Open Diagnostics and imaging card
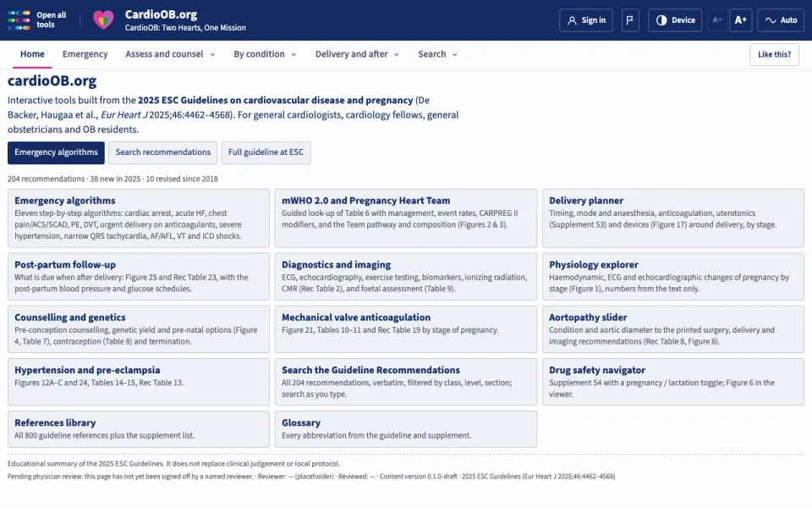 click(406, 276)
